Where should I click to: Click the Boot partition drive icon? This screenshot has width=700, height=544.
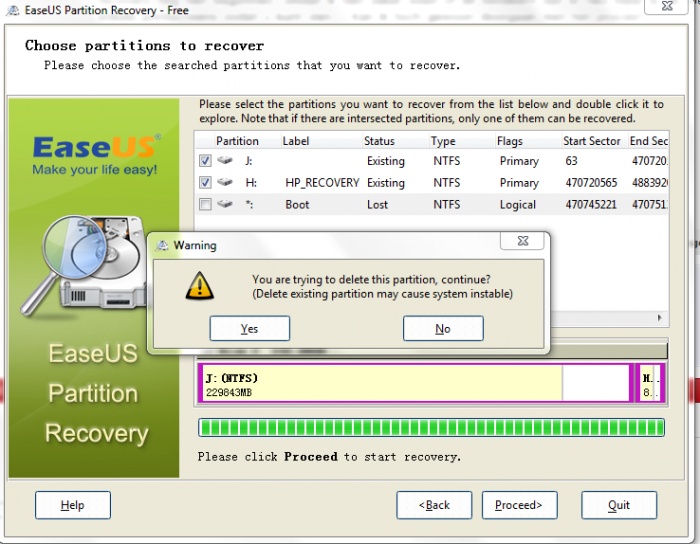coord(225,203)
